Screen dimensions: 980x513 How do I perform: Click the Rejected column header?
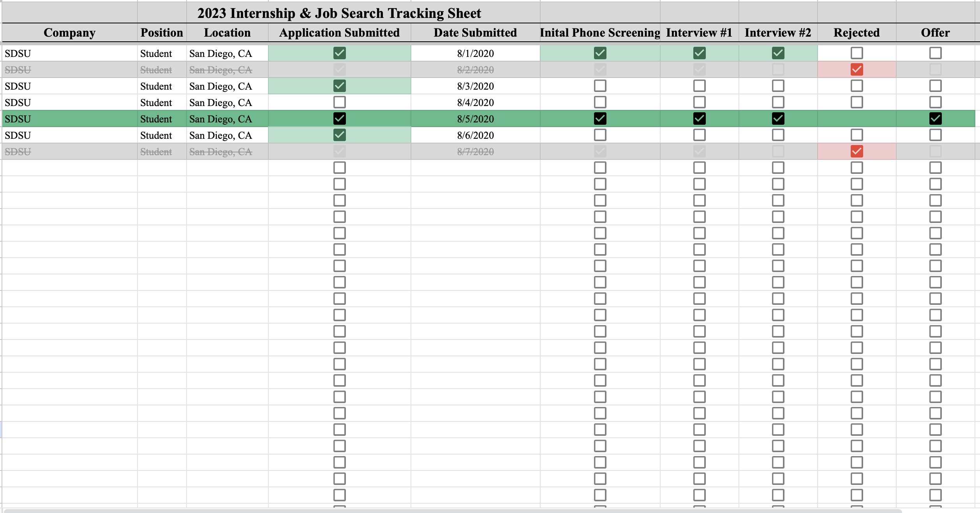pos(857,33)
